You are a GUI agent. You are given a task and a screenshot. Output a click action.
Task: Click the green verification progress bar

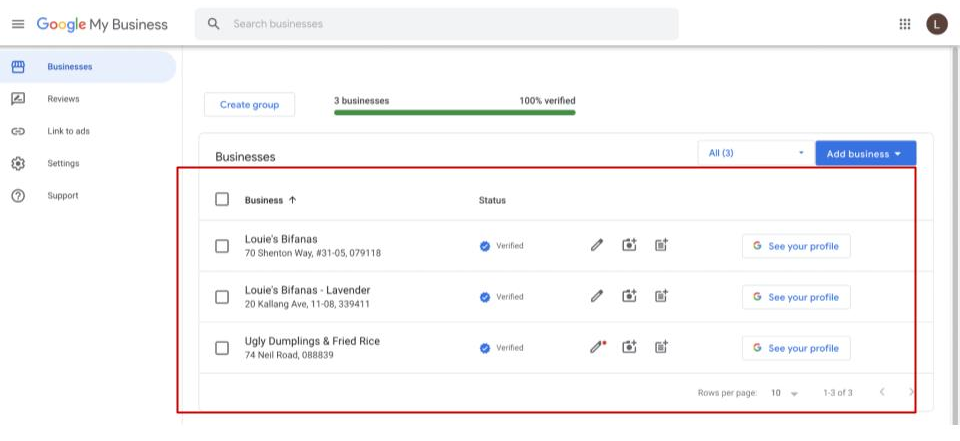[x=454, y=113]
